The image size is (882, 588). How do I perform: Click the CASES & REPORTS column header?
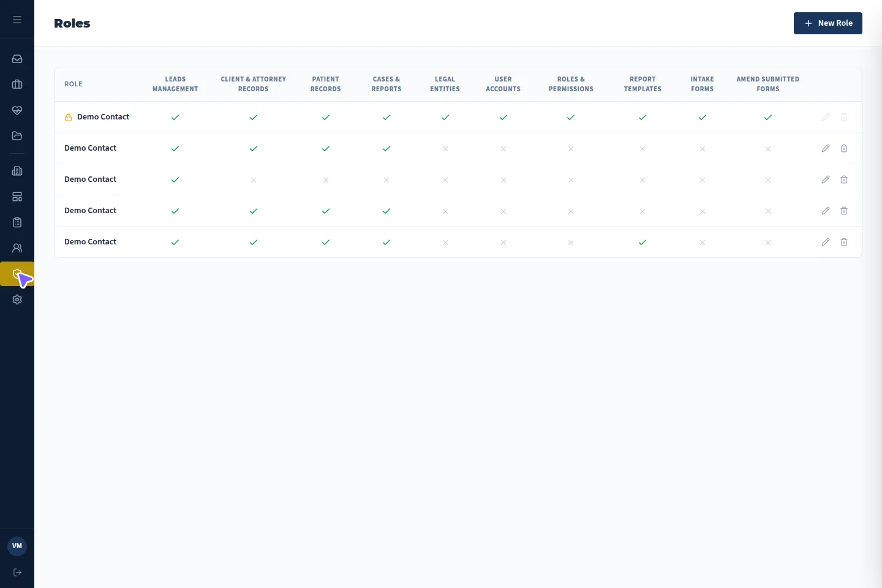pyautogui.click(x=386, y=85)
